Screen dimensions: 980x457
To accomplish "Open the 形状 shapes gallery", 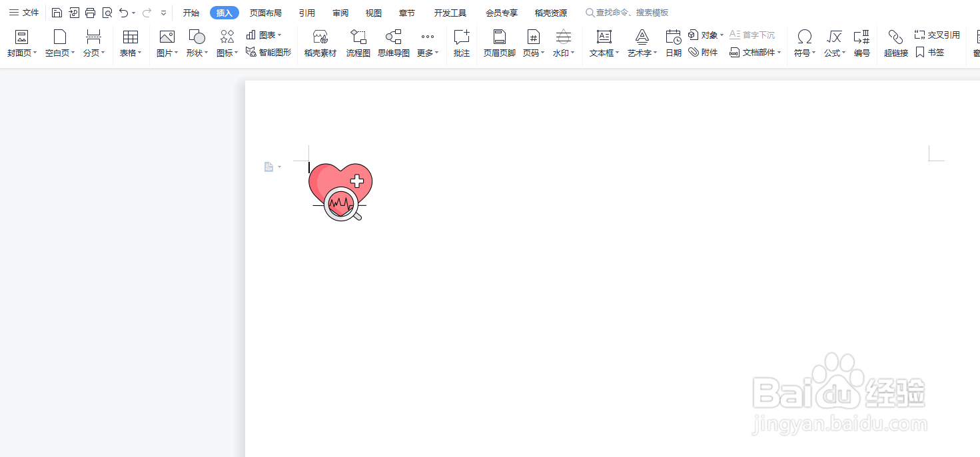I will [x=197, y=44].
